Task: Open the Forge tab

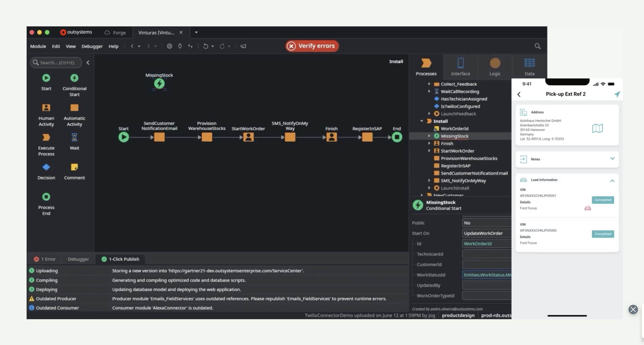Action: click(x=115, y=33)
